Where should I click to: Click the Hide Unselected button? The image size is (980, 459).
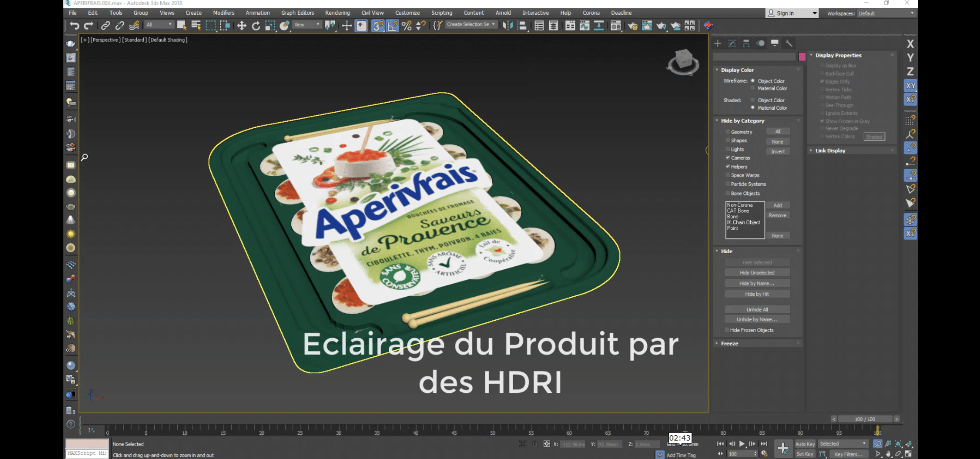tap(757, 273)
